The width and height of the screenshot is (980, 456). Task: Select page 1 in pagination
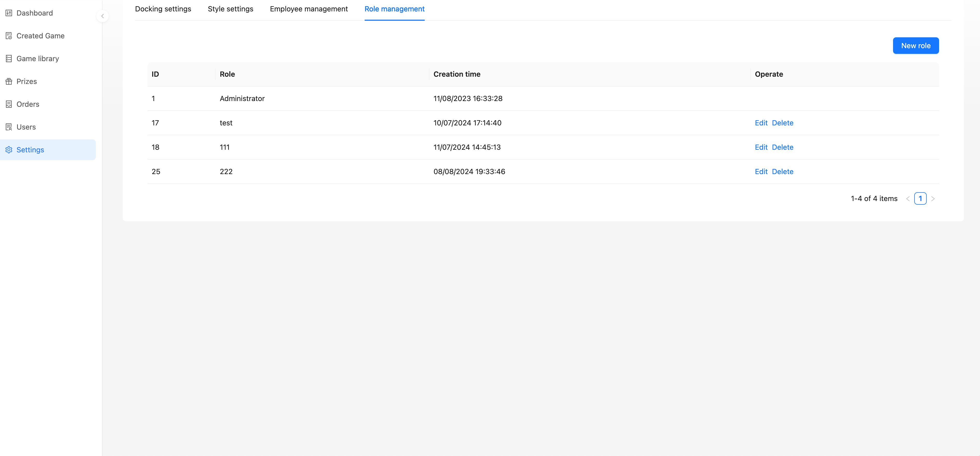coord(920,199)
